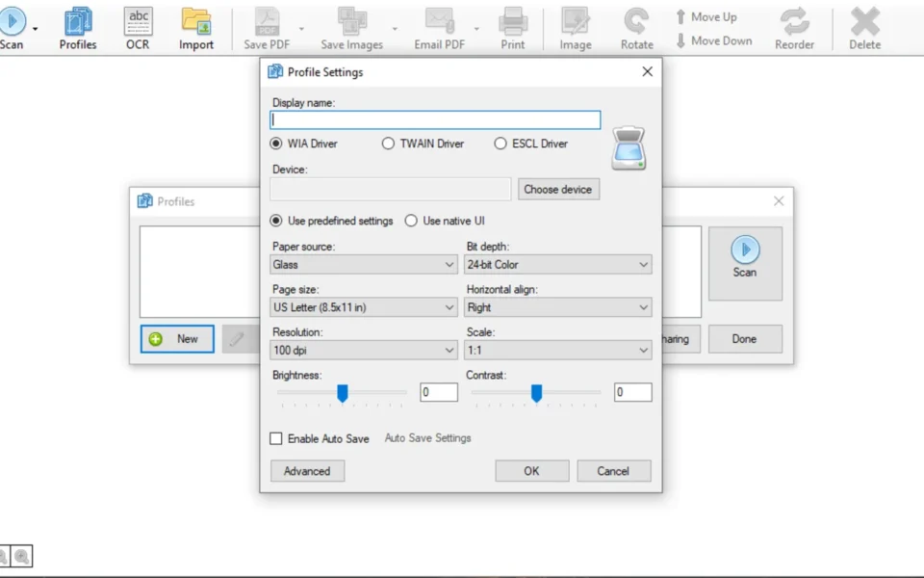The image size is (924, 578).
Task: Click the Save PDF toolbar icon
Action: [x=267, y=21]
